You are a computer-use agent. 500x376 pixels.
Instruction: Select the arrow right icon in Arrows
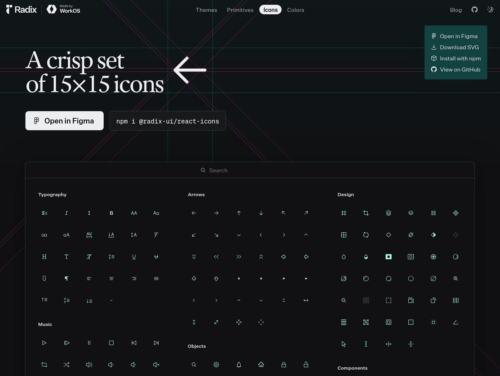click(x=216, y=213)
